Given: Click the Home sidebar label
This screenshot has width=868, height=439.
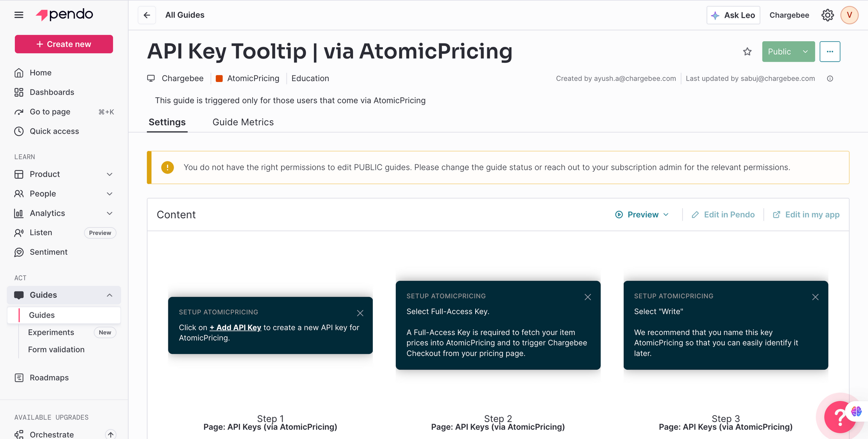Looking at the screenshot, I should (40, 73).
